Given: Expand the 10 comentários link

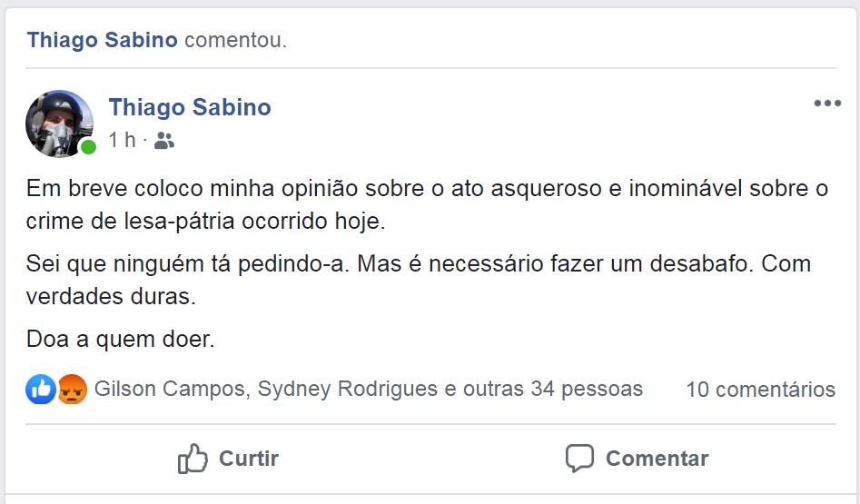Looking at the screenshot, I should click(x=761, y=390).
